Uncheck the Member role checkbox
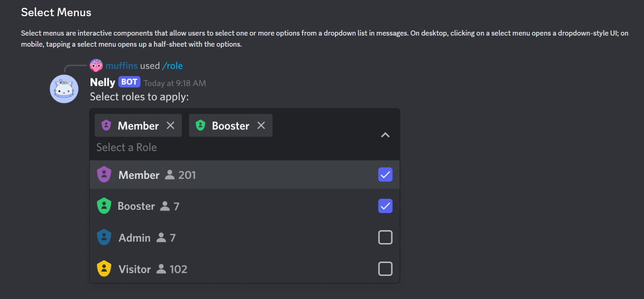 click(x=385, y=174)
